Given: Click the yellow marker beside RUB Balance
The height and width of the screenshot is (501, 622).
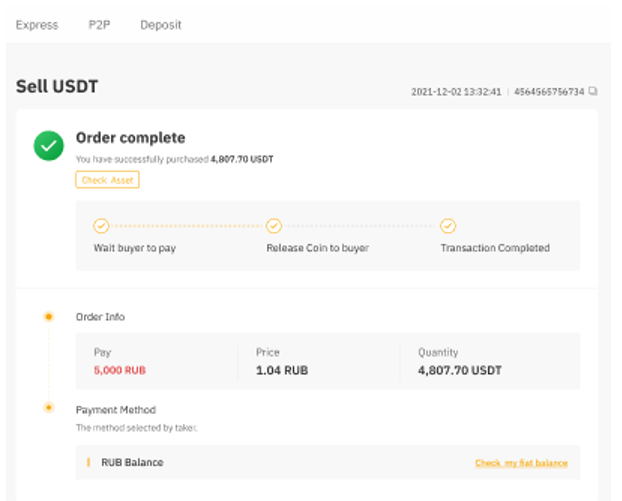Looking at the screenshot, I should (88, 463).
